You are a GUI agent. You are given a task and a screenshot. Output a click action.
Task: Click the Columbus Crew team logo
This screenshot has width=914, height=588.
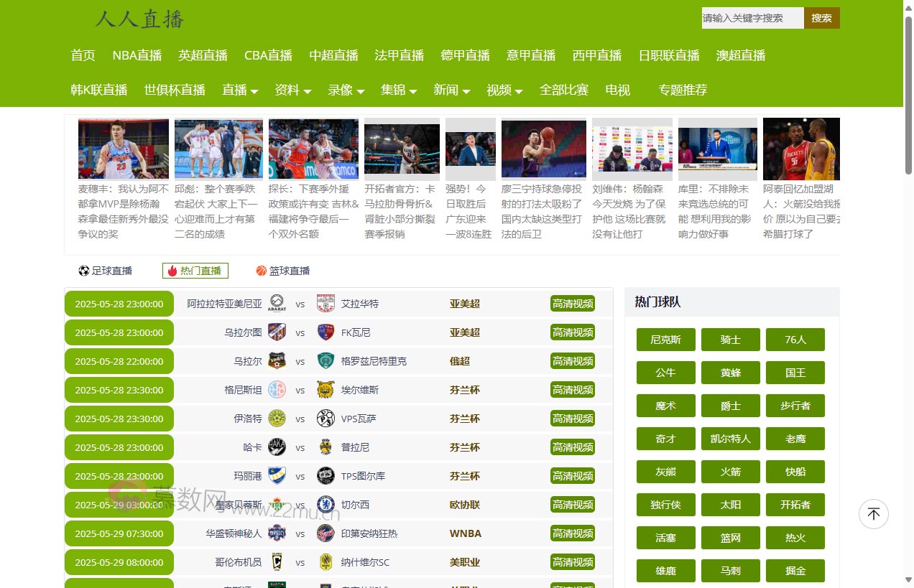(277, 562)
